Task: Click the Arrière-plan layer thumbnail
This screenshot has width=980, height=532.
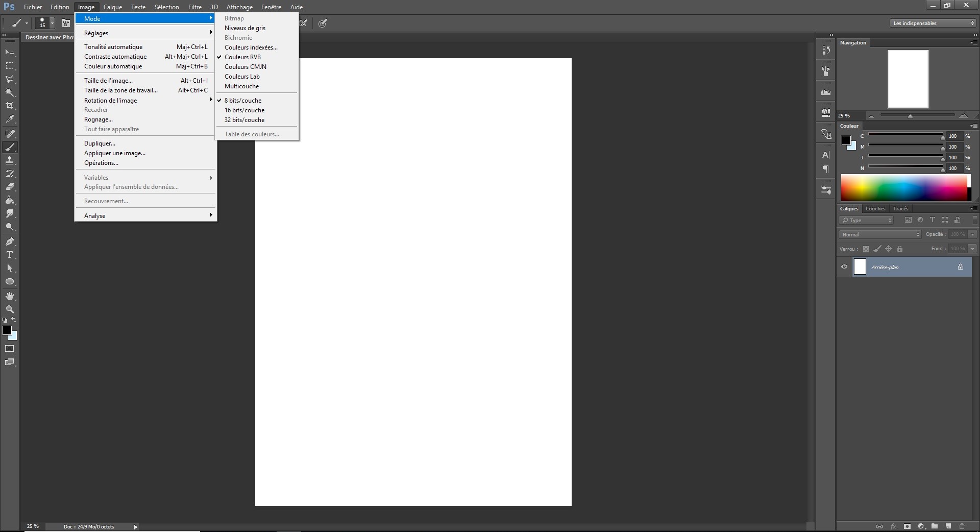Action: 860,267
